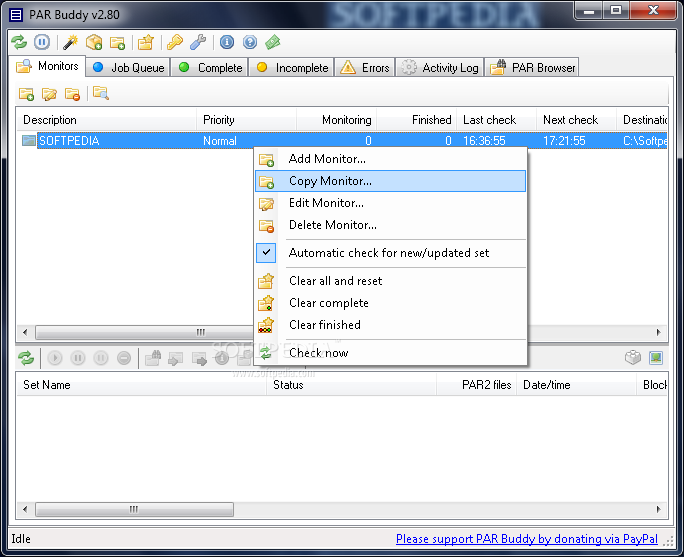
Task: Sort by the Last check column header
Action: coord(496,120)
